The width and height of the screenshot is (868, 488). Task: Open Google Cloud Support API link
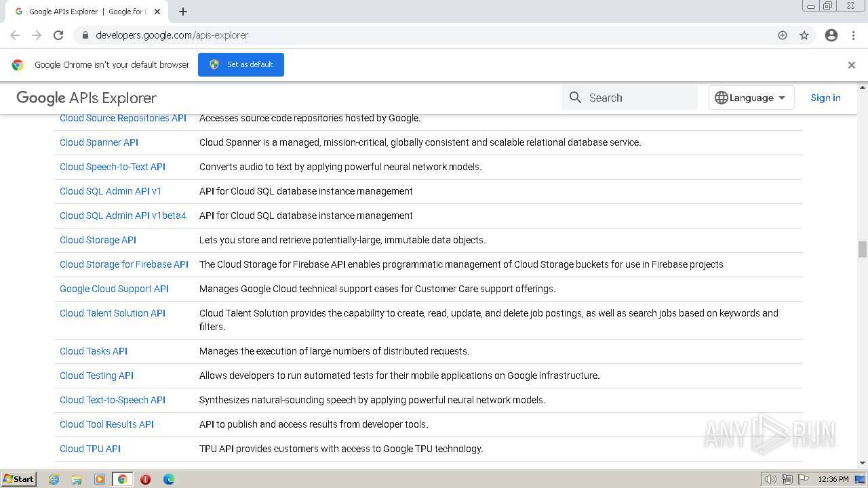pos(114,289)
